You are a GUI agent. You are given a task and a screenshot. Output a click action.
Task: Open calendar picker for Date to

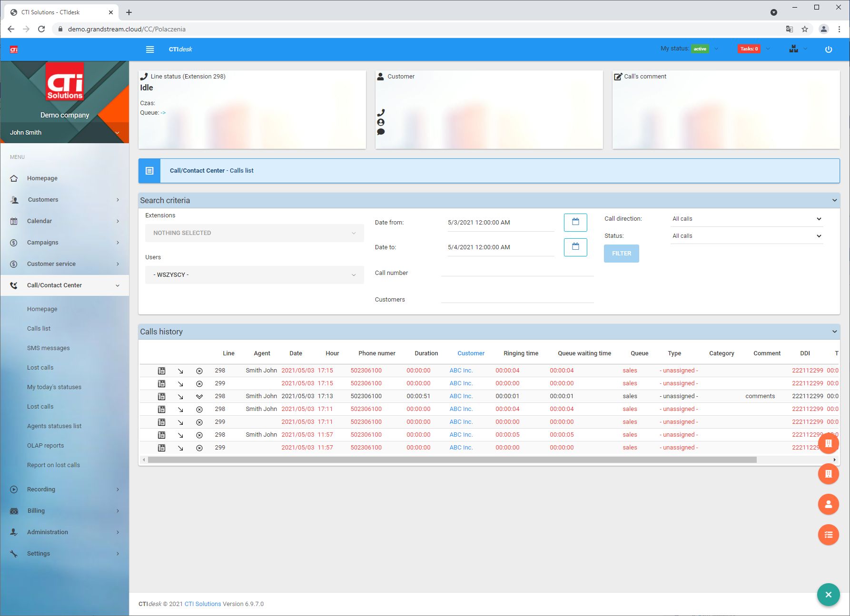[x=575, y=247]
